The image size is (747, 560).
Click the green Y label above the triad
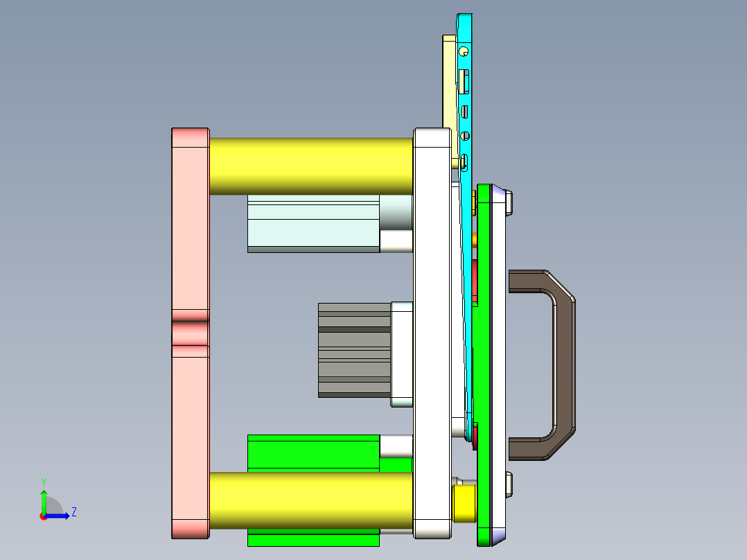(44, 481)
